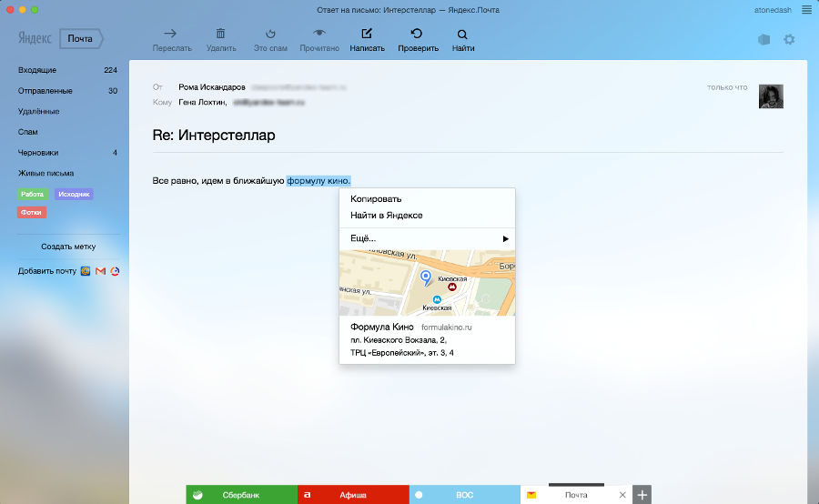Filter by the green Работа label
Image resolution: width=819 pixels, height=504 pixels.
tap(33, 195)
